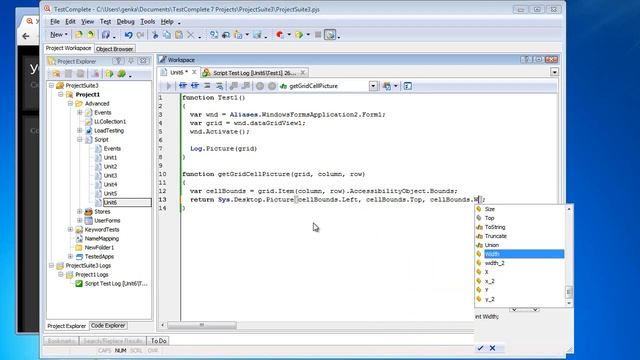Click the Undo toolbar icon
Image resolution: width=640 pixels, height=360 pixels.
pos(128,35)
